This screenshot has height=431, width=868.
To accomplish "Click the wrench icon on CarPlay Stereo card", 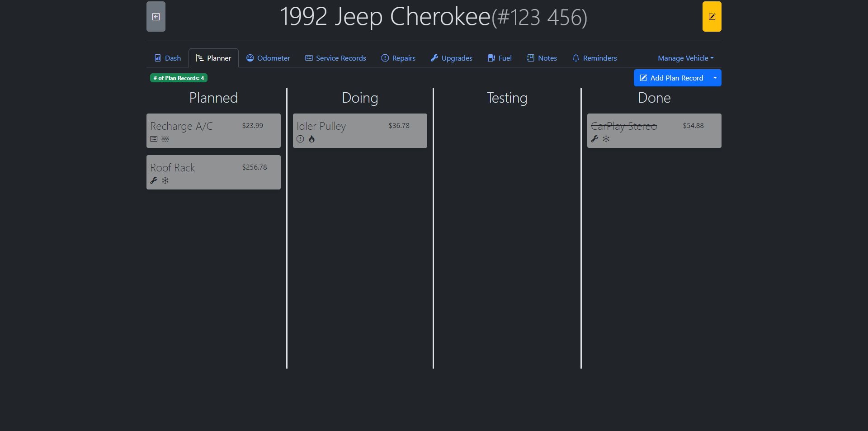I will coord(594,139).
